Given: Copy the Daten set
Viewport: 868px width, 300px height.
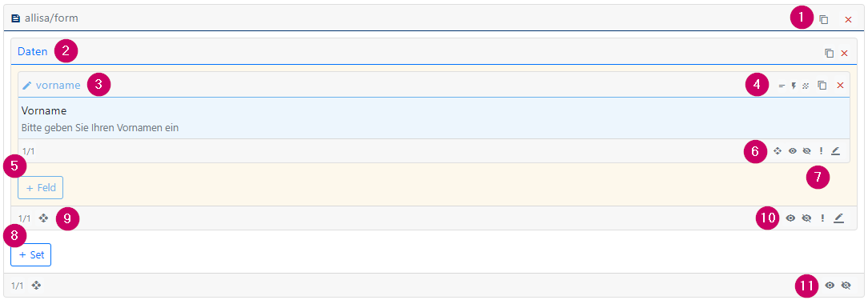Looking at the screenshot, I should coord(830,53).
